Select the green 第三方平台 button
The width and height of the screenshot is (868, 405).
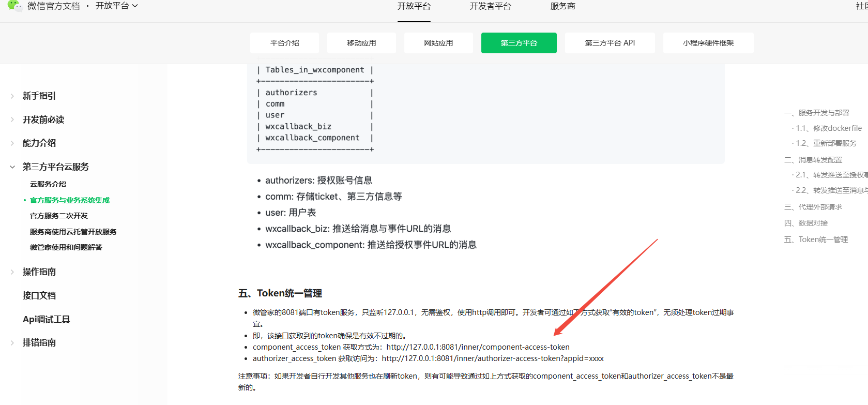tap(519, 43)
